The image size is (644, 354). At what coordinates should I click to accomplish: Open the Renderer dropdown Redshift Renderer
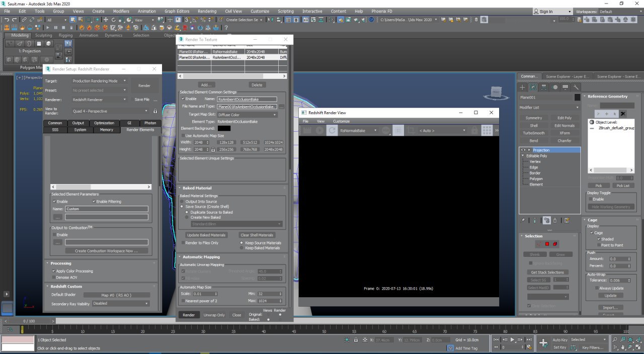(99, 100)
